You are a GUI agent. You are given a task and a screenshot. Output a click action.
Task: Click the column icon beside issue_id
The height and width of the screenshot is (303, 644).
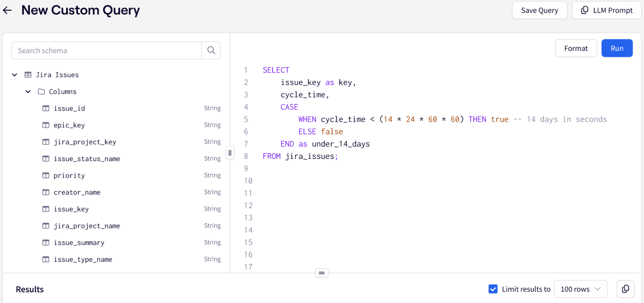pos(46,108)
